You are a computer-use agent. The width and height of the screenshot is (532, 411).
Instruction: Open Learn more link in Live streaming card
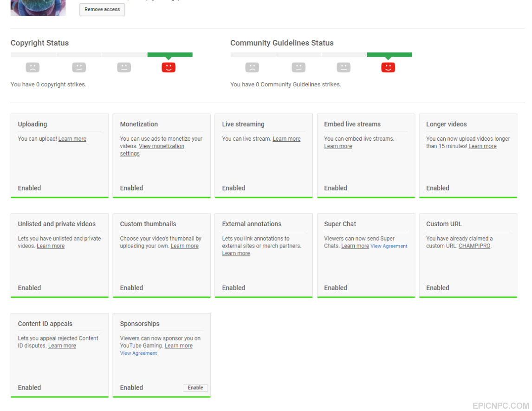pyautogui.click(x=286, y=139)
